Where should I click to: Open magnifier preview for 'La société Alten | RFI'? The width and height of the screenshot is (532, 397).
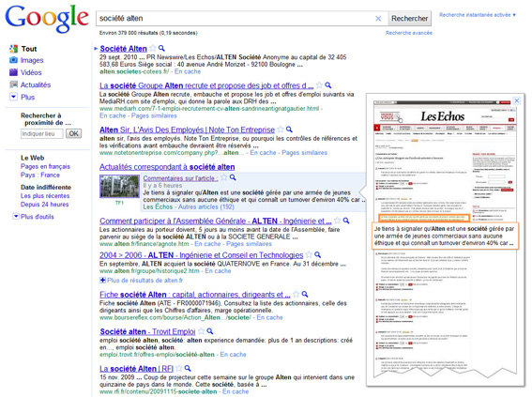click(x=188, y=368)
